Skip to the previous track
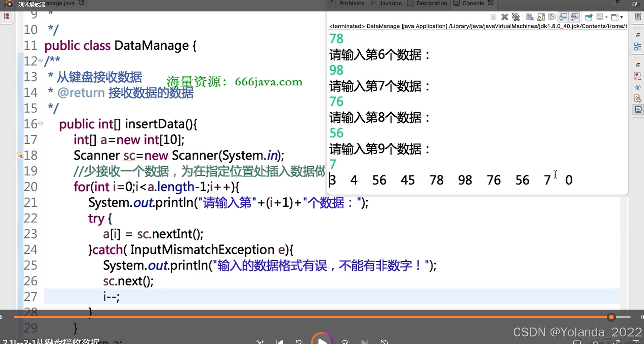 [x=279, y=342]
